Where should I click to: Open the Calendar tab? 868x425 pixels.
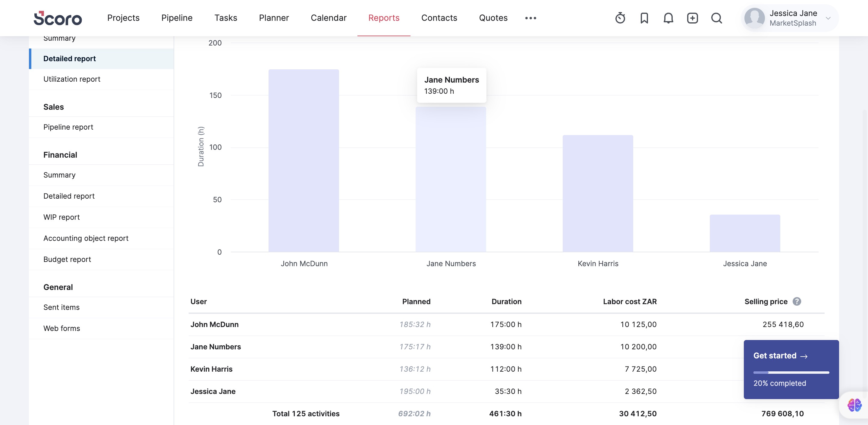pos(328,18)
